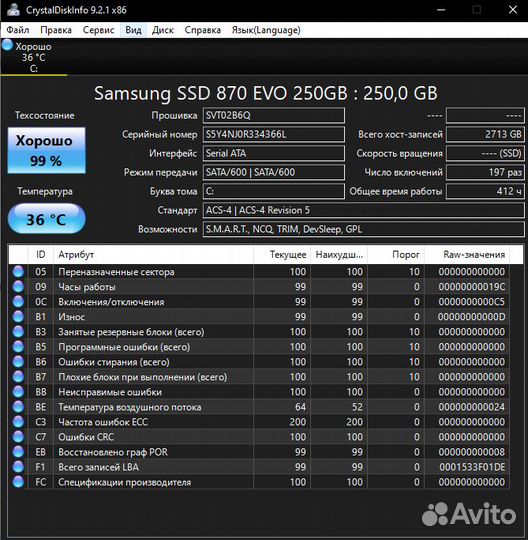Click raw value 0000000000C5
The width and height of the screenshot is (528, 540).
(472, 302)
